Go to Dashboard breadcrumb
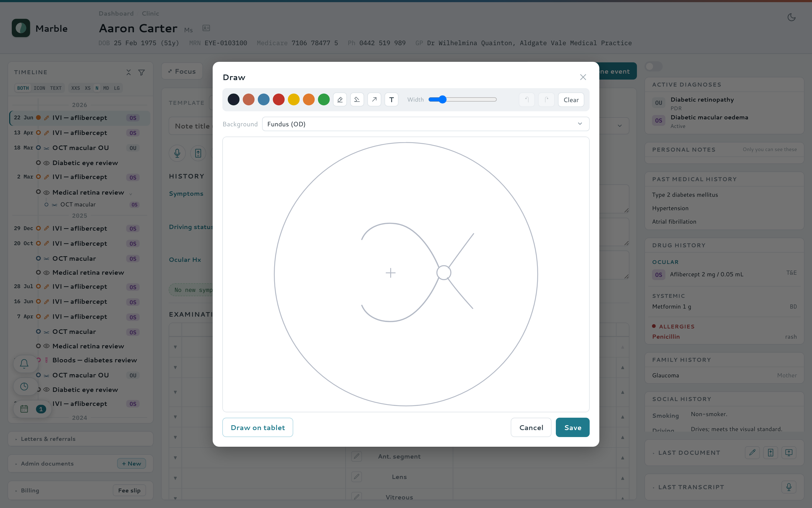 (116, 13)
